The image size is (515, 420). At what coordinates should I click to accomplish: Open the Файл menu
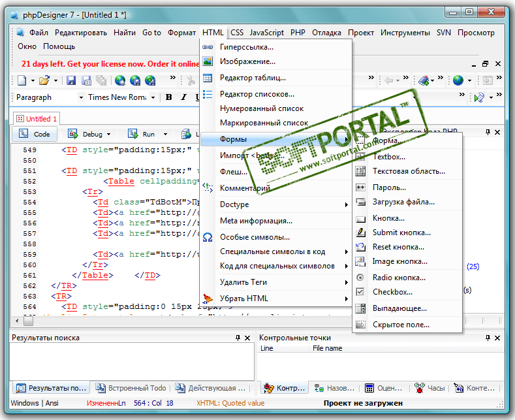39,33
